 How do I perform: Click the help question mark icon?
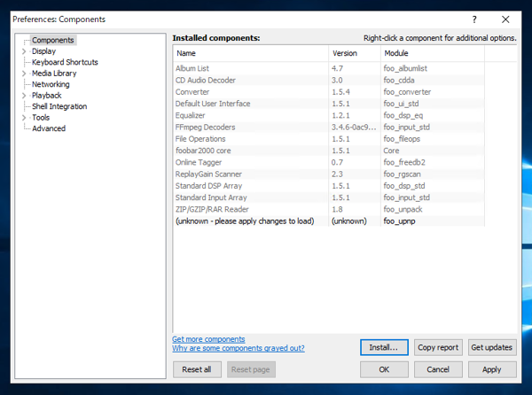pyautogui.click(x=474, y=19)
